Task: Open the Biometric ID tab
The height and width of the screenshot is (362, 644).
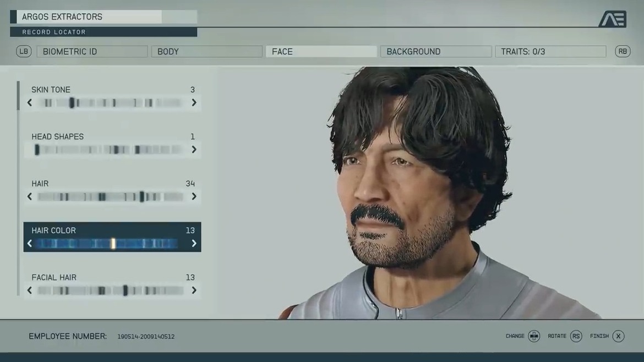Action: coord(92,51)
